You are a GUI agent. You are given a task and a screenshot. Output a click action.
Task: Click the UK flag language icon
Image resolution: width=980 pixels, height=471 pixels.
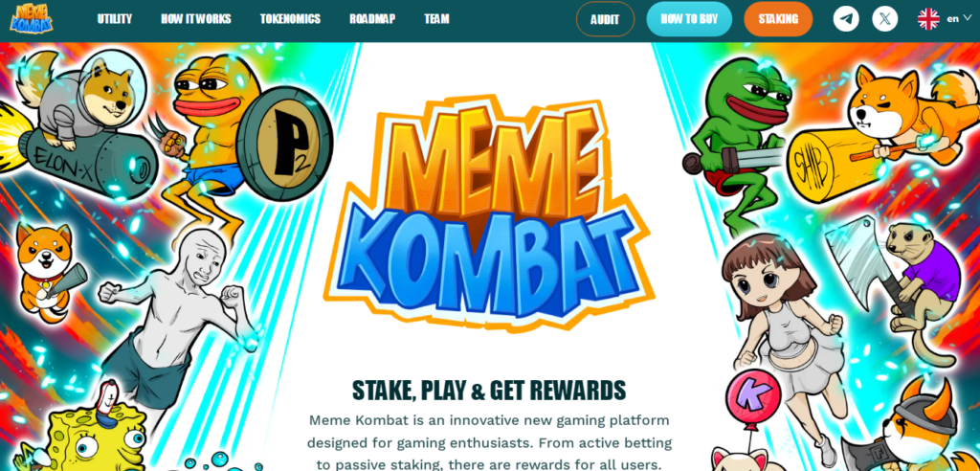pyautogui.click(x=928, y=19)
